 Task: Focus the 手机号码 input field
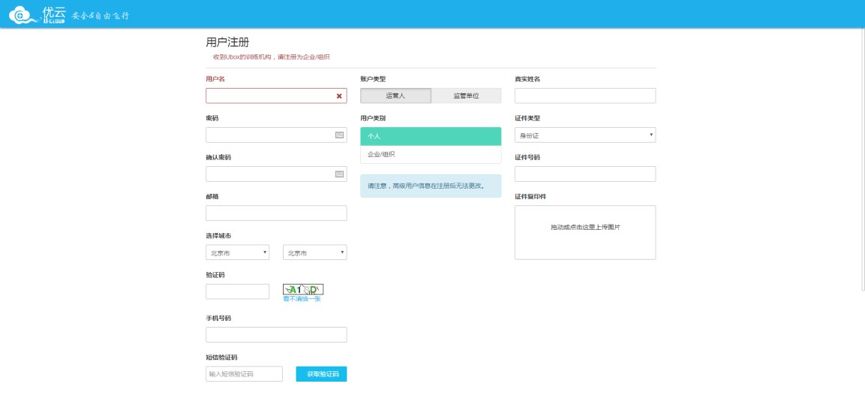[x=276, y=334]
